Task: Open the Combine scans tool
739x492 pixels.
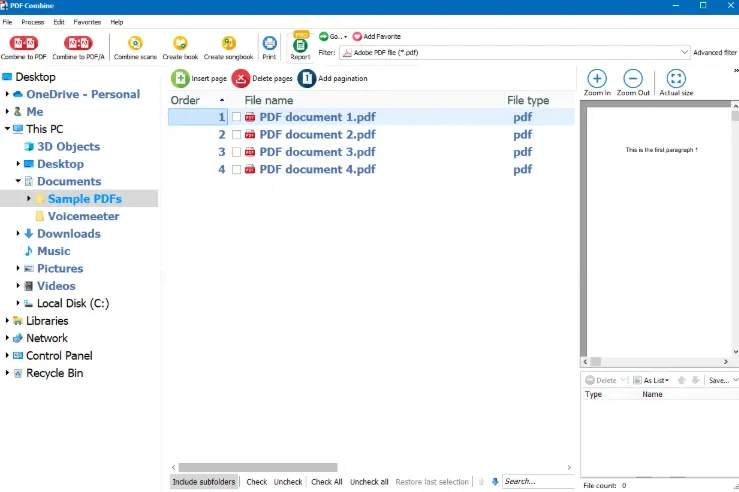Action: (135, 48)
